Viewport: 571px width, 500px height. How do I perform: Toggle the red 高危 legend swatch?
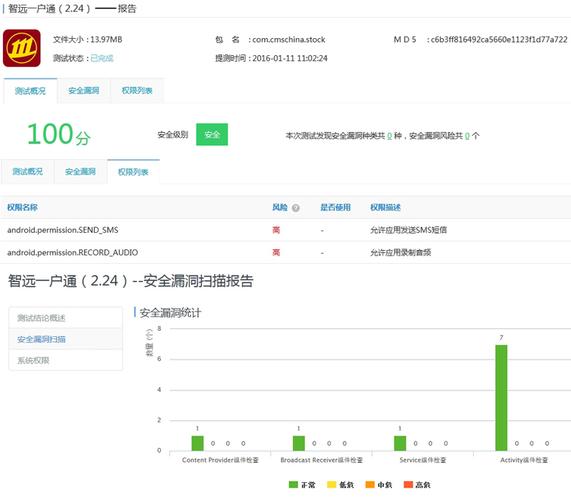point(408,485)
